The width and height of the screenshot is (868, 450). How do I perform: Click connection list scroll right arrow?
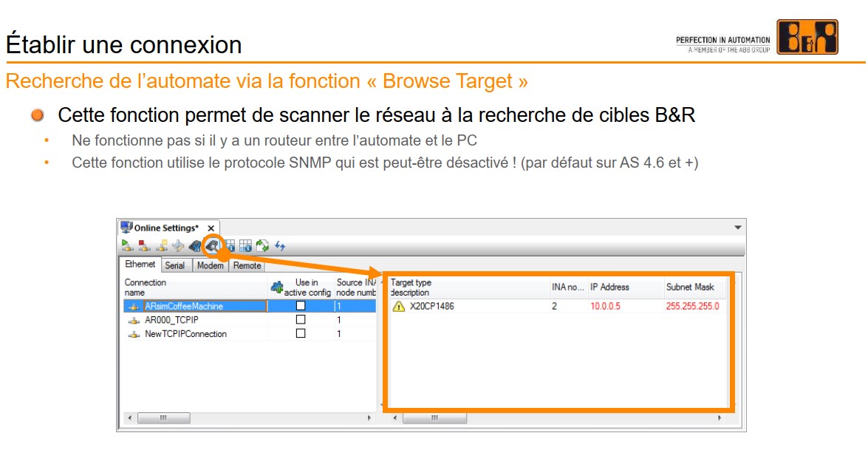point(369,418)
